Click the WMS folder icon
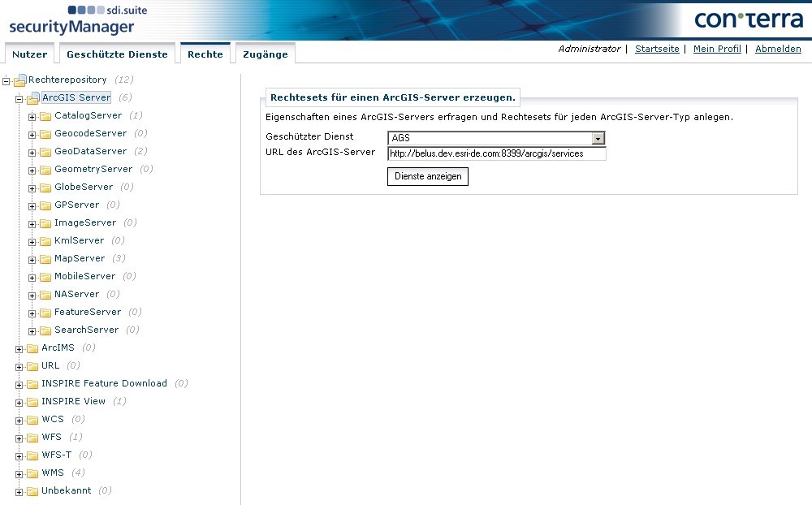This screenshot has width=812, height=505. tap(33, 473)
